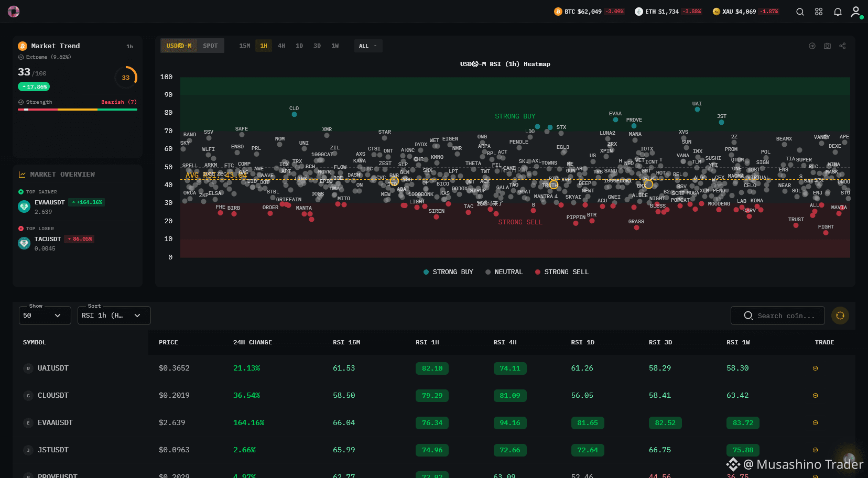Open the ALL filter dropdown

click(368, 46)
